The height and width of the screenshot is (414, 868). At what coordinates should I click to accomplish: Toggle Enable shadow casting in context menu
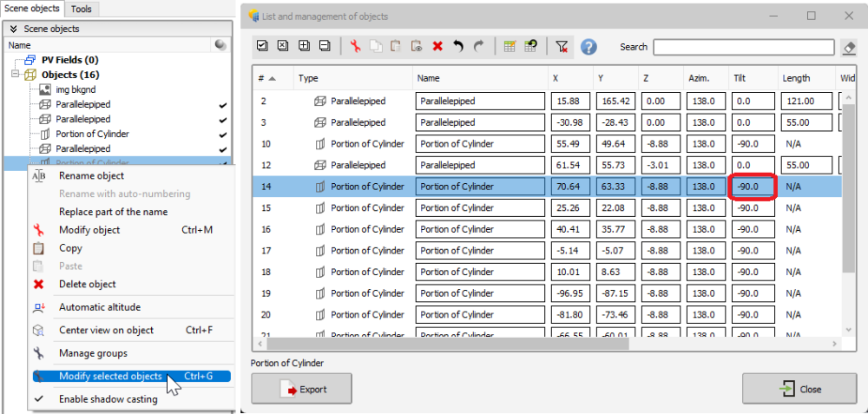coord(108,399)
